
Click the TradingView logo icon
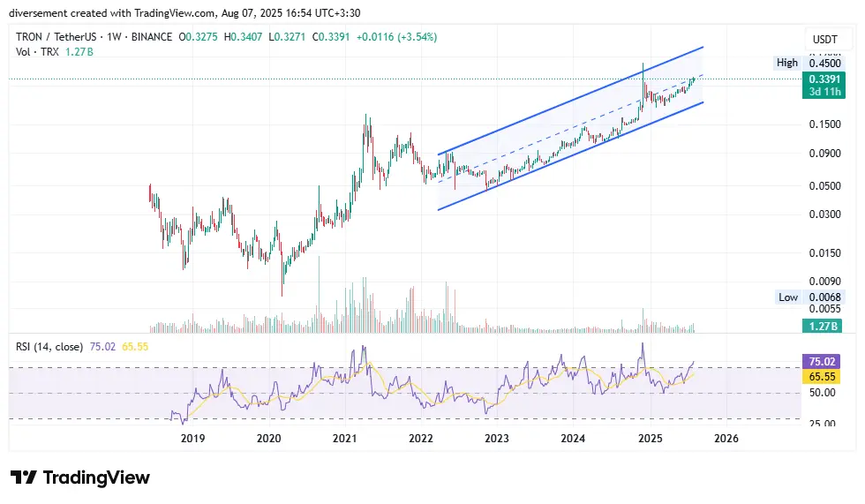24,478
